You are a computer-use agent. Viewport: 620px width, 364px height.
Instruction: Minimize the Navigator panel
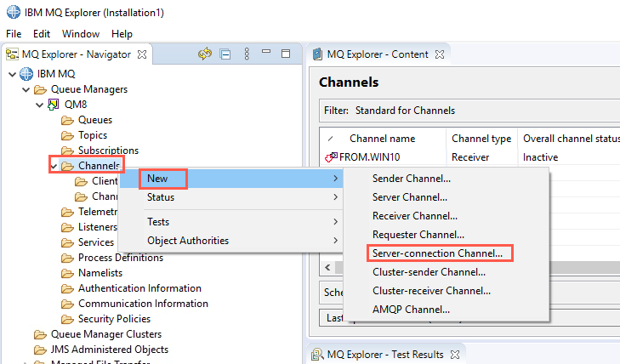266,51
